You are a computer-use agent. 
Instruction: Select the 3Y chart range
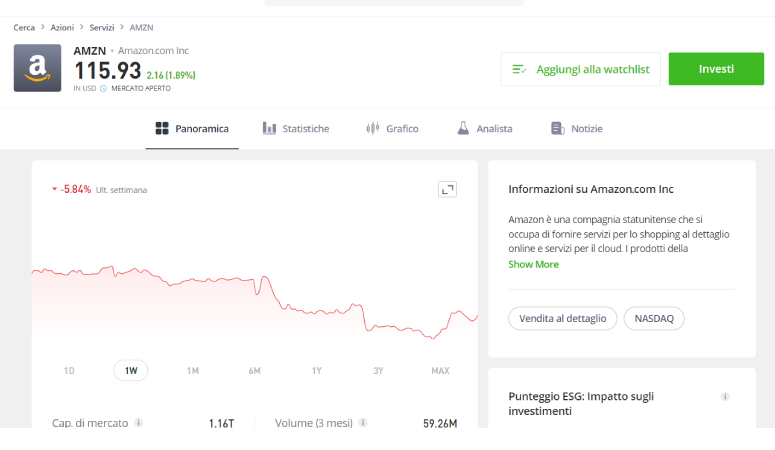(378, 371)
